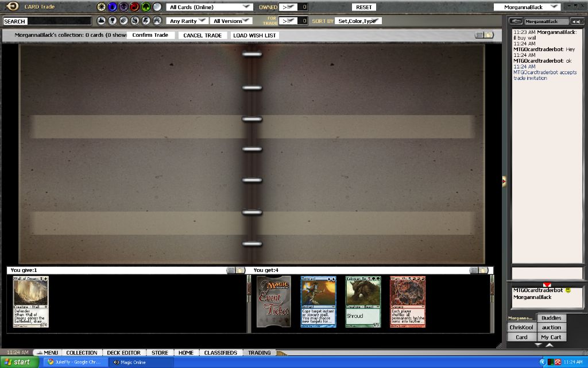Click the smiley emoticon in the chat member list
Screen dimensions: 588x368
[x=568, y=290]
